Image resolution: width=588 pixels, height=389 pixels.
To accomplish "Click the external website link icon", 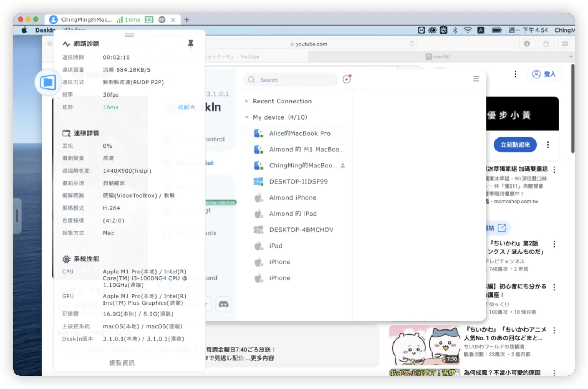I will [x=502, y=228].
